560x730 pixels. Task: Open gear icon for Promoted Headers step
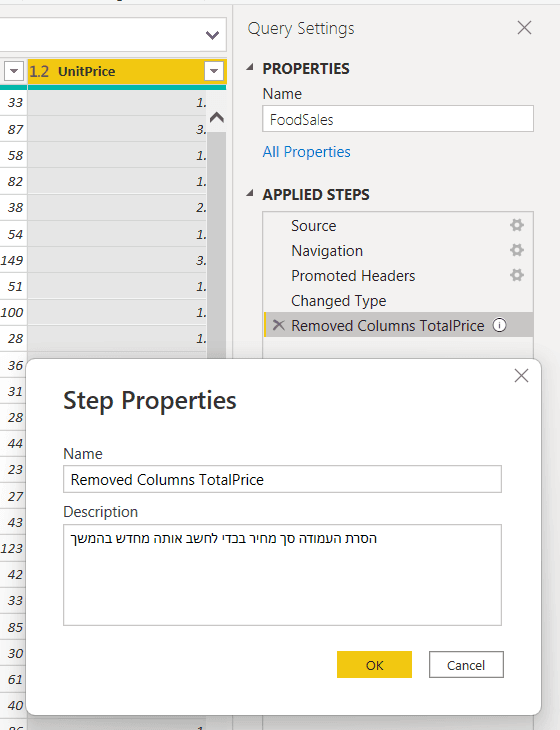(x=517, y=275)
